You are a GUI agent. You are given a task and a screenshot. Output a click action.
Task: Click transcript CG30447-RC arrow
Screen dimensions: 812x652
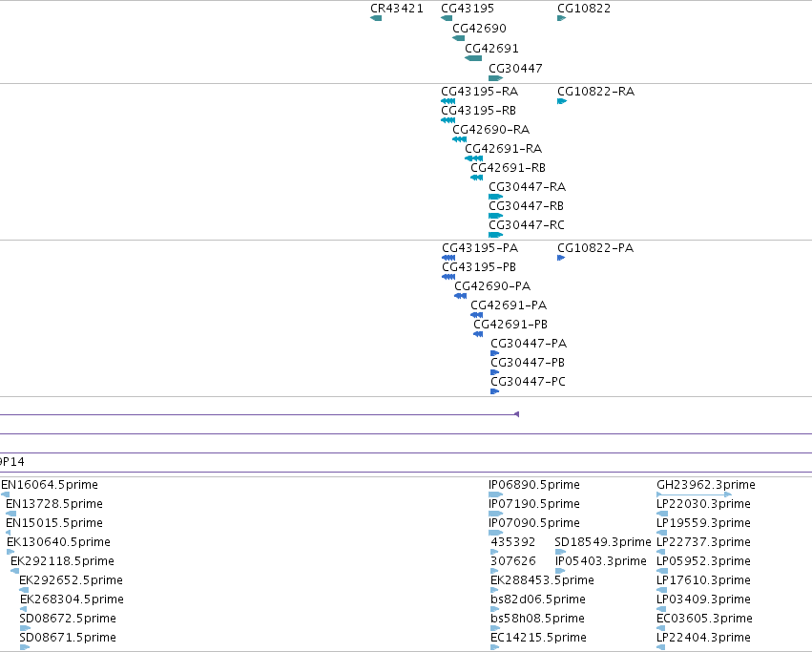coord(495,235)
